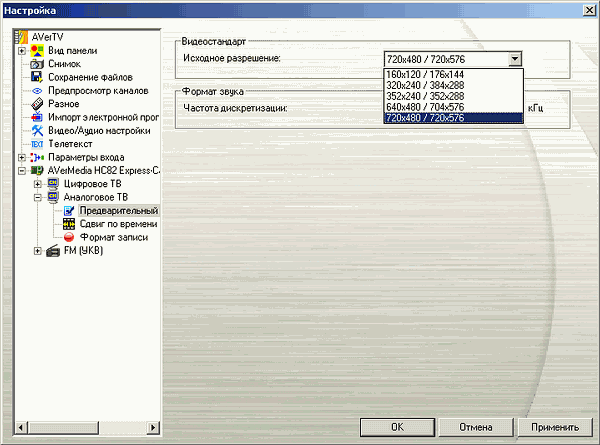Click the Снимок camera icon
Image resolution: width=600 pixels, height=445 pixels.
[x=37, y=64]
